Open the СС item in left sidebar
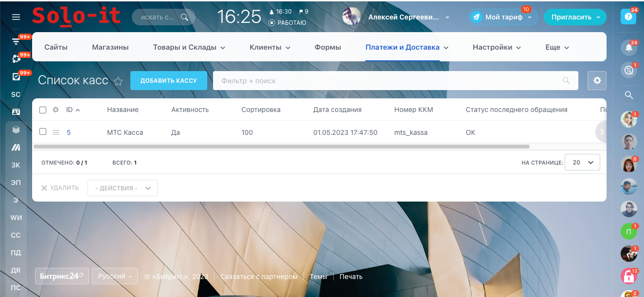Image resolution: width=644 pixels, height=297 pixels. coord(16,235)
